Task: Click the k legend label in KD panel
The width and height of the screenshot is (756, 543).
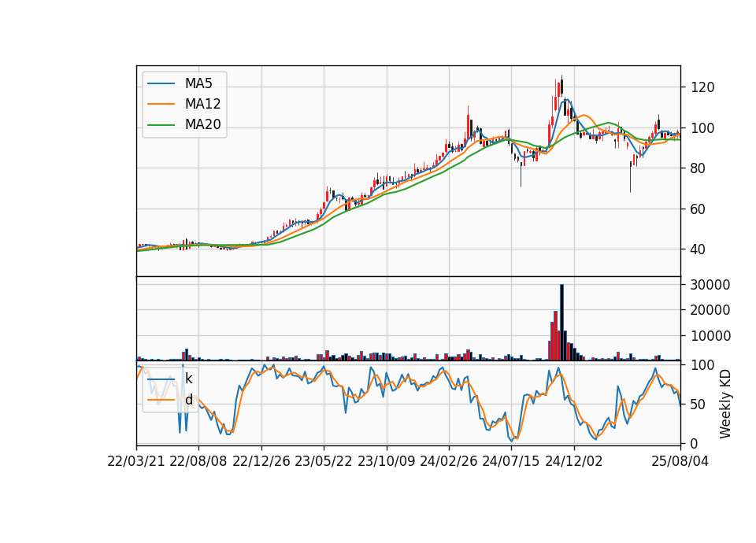Action: (188, 379)
